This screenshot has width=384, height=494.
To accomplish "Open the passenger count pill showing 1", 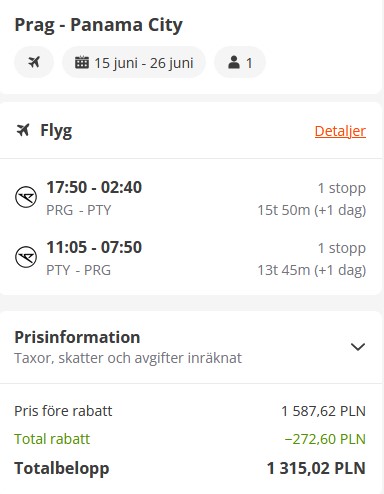I will (240, 62).
